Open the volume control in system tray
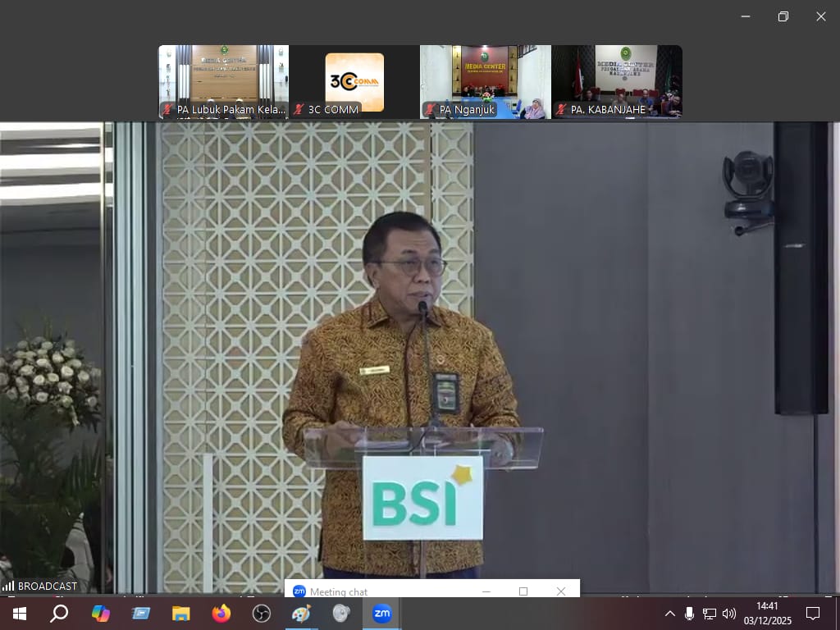 728,614
